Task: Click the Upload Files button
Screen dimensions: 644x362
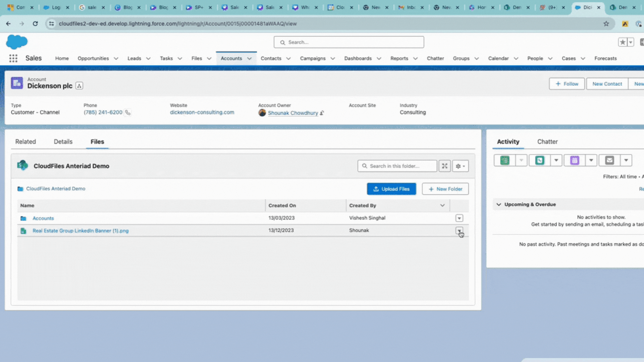Action: click(391, 189)
